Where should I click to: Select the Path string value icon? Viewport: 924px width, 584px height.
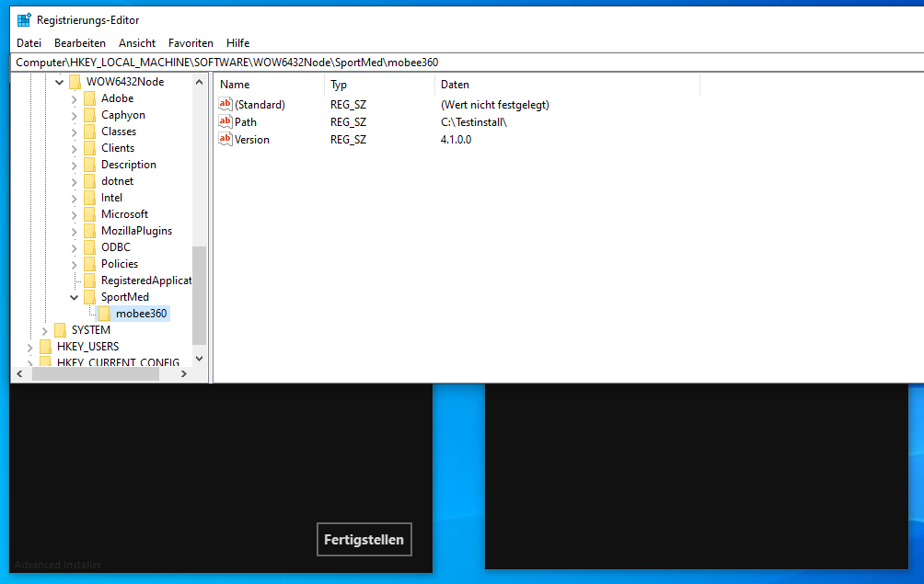[225, 121]
